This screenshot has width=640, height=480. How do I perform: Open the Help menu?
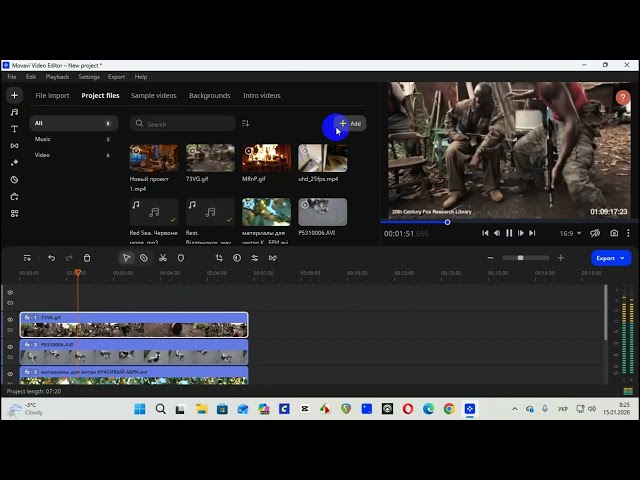141,77
